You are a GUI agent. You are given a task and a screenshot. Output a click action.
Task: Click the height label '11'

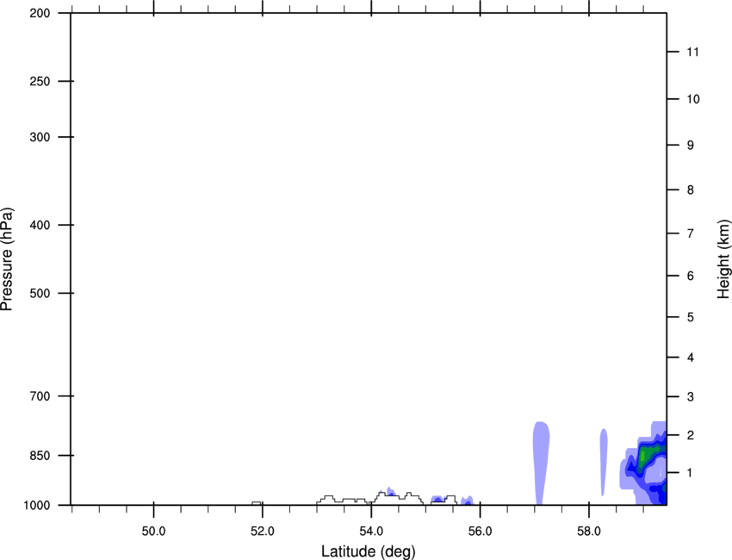692,52
